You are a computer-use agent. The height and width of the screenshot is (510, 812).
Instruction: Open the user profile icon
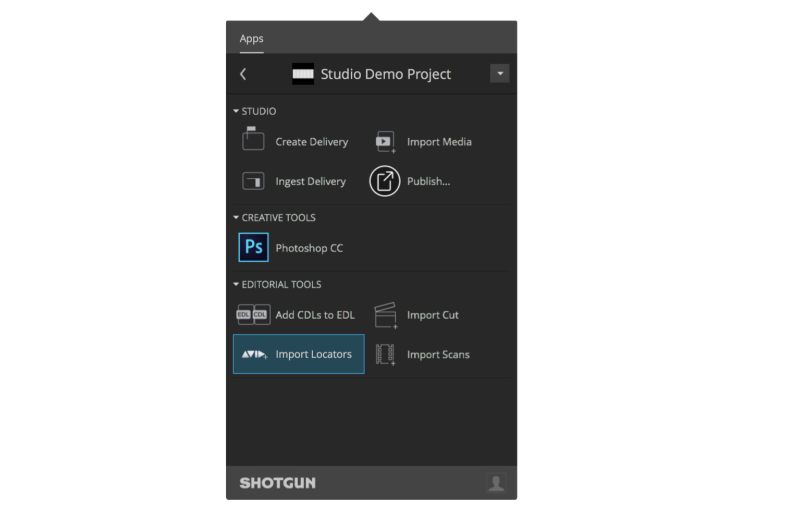tap(496, 482)
